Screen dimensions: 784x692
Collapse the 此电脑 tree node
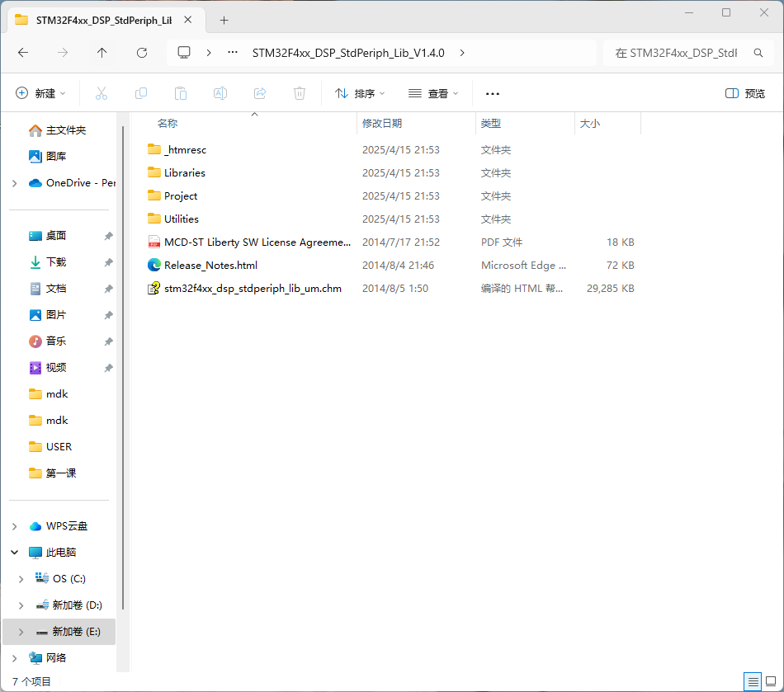coord(15,552)
